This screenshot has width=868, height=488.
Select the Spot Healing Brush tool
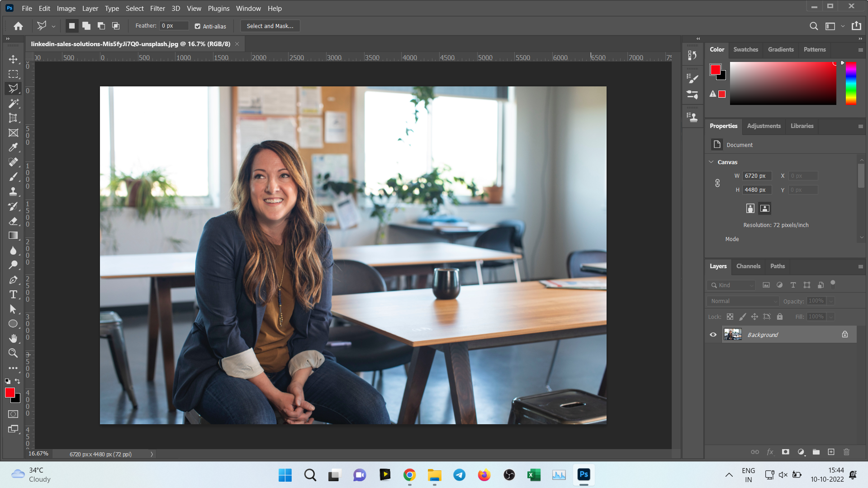[x=13, y=162]
